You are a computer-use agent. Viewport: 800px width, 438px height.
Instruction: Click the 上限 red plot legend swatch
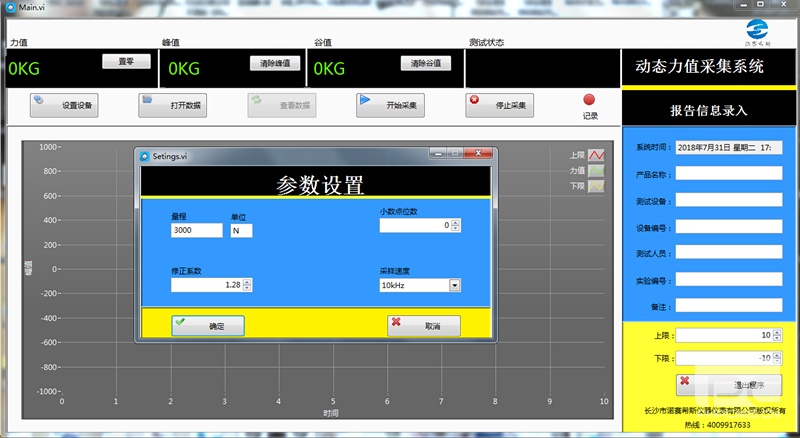coord(595,156)
